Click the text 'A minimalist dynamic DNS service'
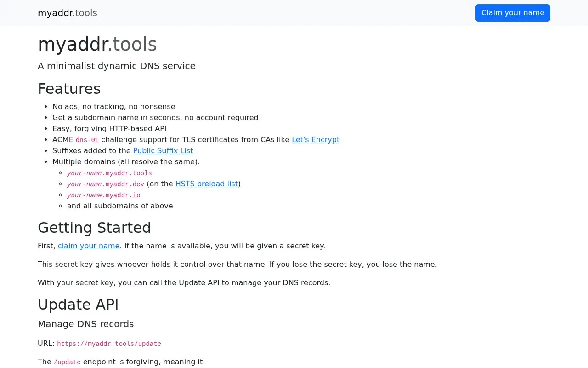This screenshot has height=368, width=588. 117,66
